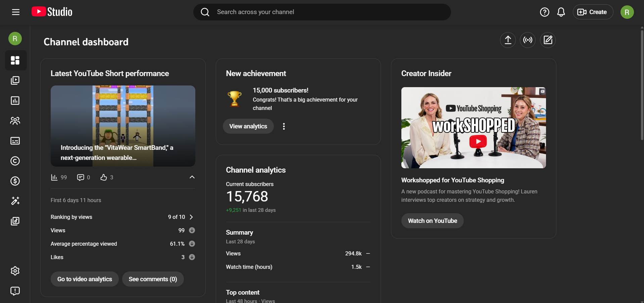
Task: Click the 1.5k watch time value
Action: pyautogui.click(x=356, y=267)
